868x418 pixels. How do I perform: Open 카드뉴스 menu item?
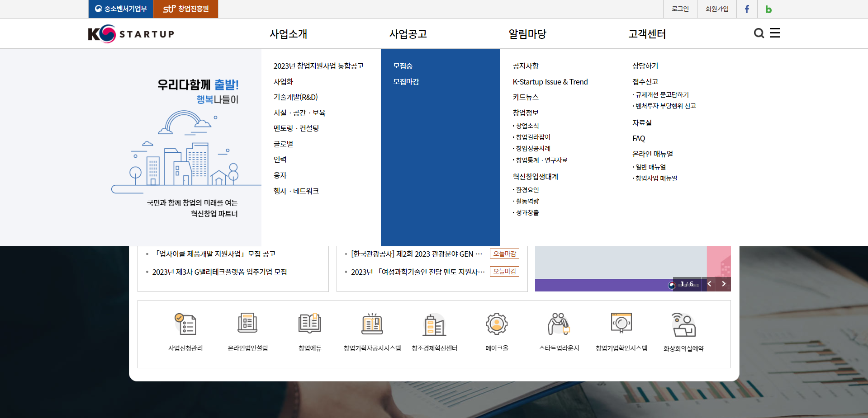pyautogui.click(x=526, y=97)
